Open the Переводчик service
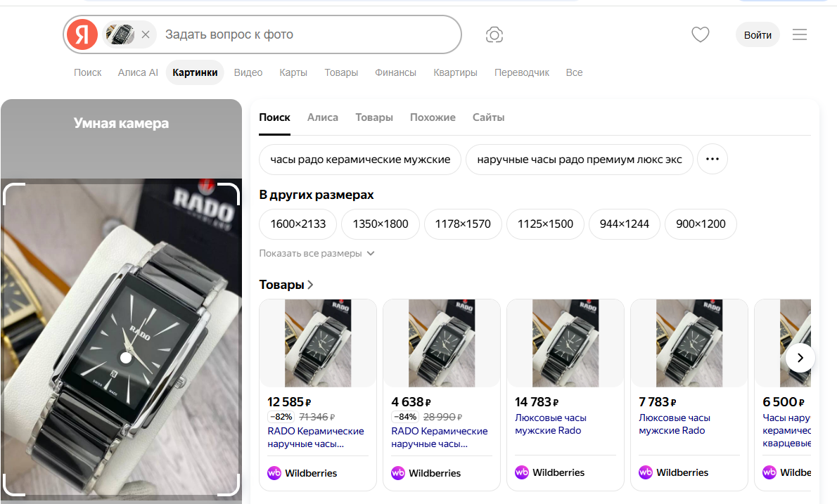The height and width of the screenshot is (504, 837). pyautogui.click(x=521, y=72)
